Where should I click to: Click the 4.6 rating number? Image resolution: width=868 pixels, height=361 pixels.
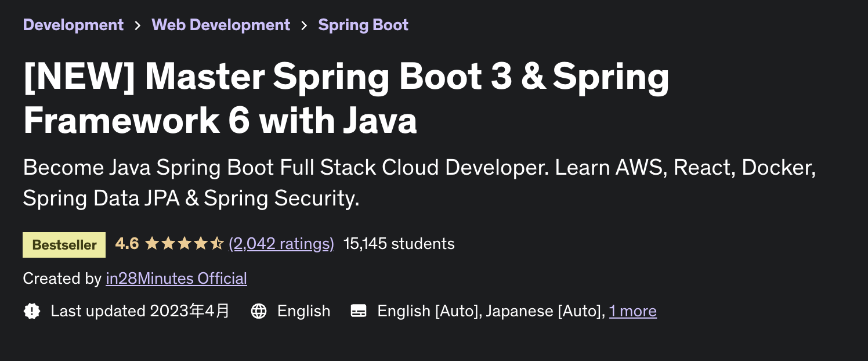coord(127,244)
